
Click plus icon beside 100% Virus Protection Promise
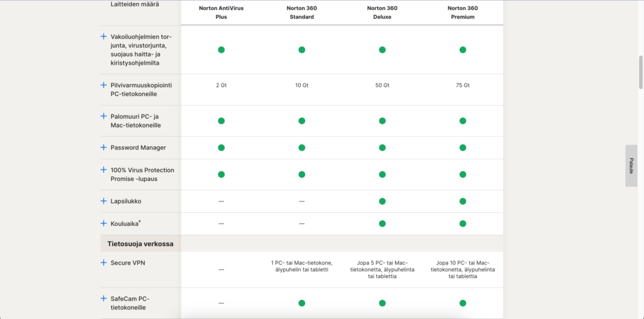pyautogui.click(x=104, y=170)
